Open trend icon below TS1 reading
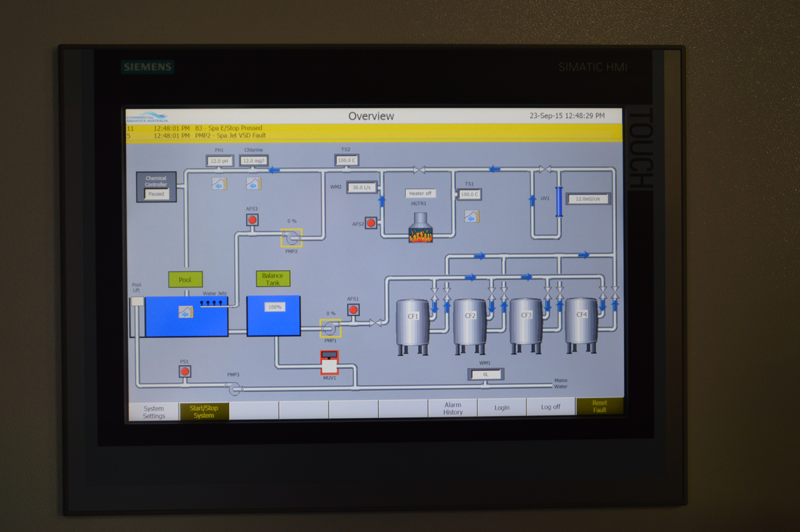800x532 pixels. [472, 216]
